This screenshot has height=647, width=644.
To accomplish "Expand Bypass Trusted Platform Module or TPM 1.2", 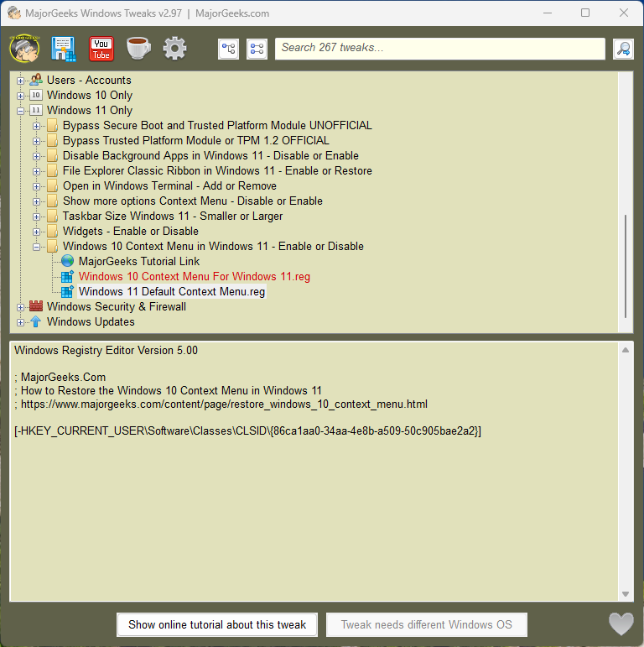I will (36, 141).
